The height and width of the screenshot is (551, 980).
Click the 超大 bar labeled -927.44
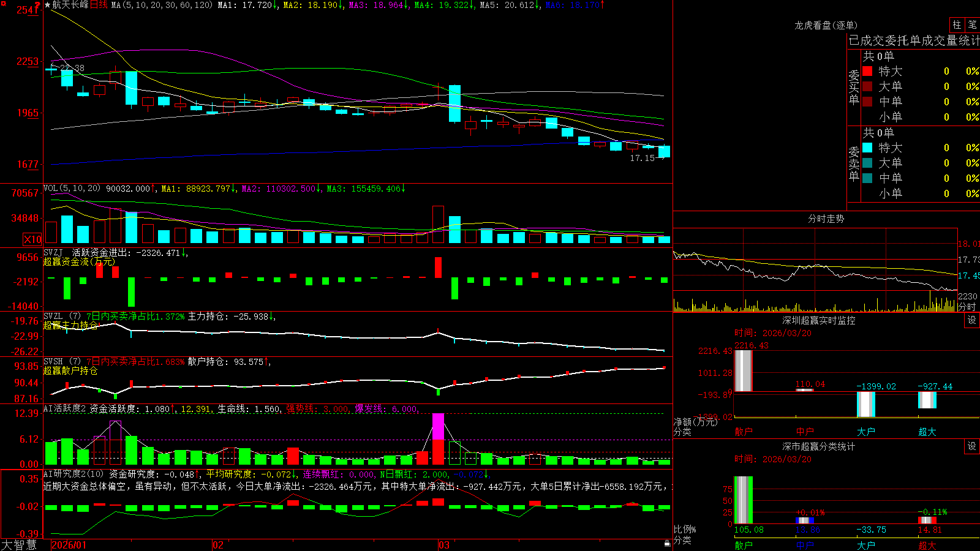(927, 400)
